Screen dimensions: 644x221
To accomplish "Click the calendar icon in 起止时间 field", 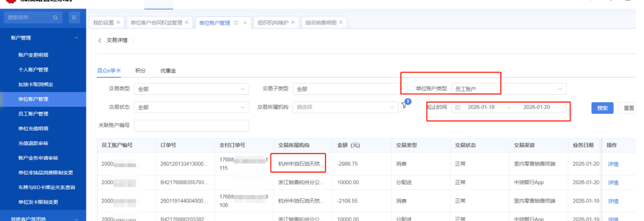I will pyautogui.click(x=458, y=108).
